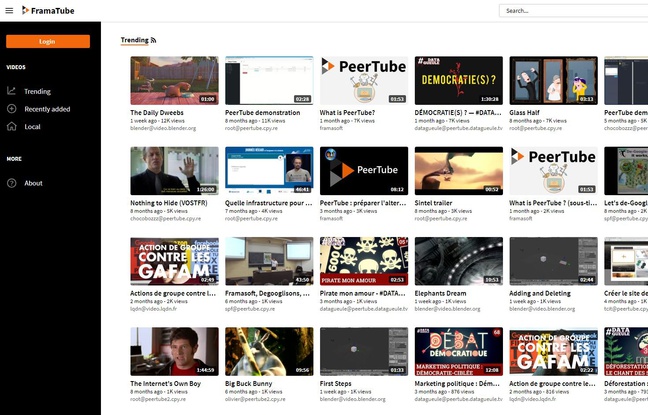Click Nothing to Hide (VOSTFR) title

click(169, 203)
